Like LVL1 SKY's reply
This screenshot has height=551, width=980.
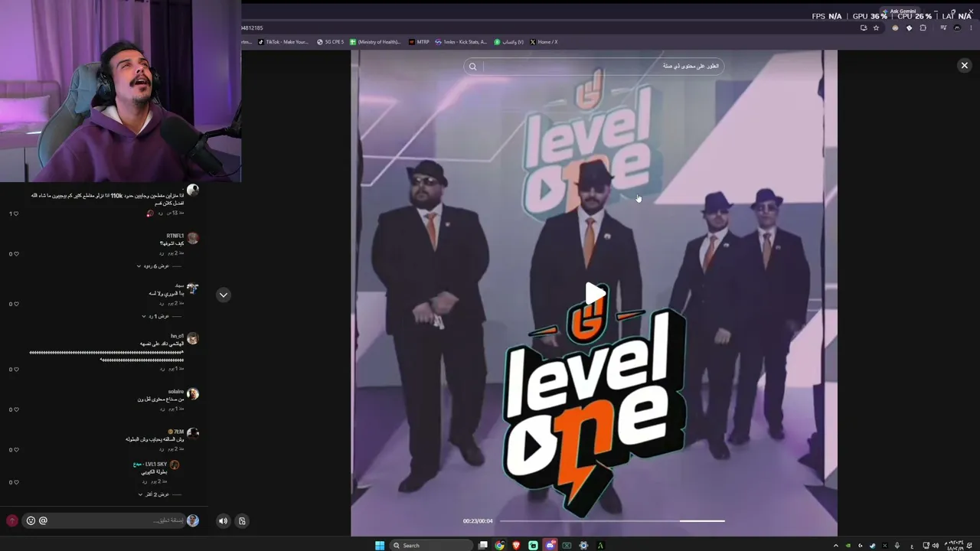point(15,482)
